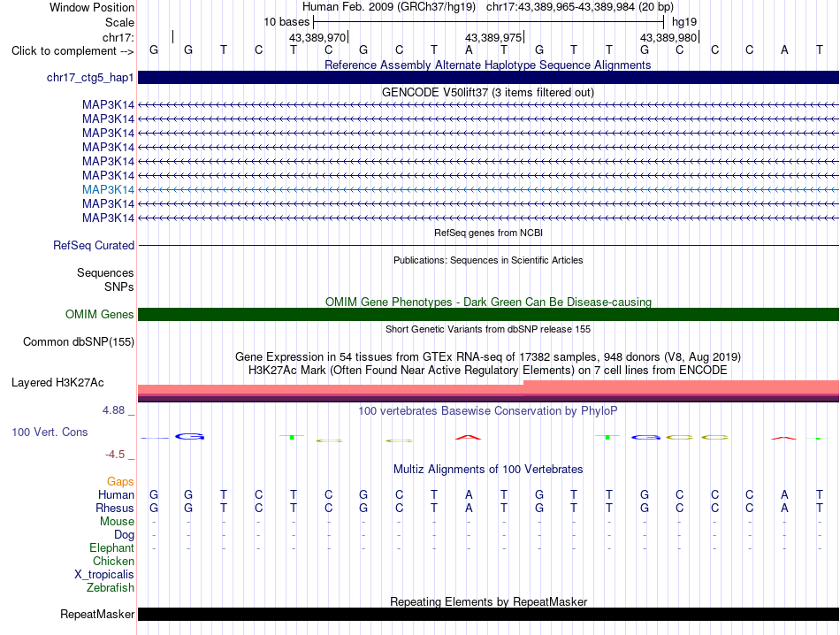The width and height of the screenshot is (840, 635).
Task: Click the orange 'Gaps' row label
Action: 120,482
